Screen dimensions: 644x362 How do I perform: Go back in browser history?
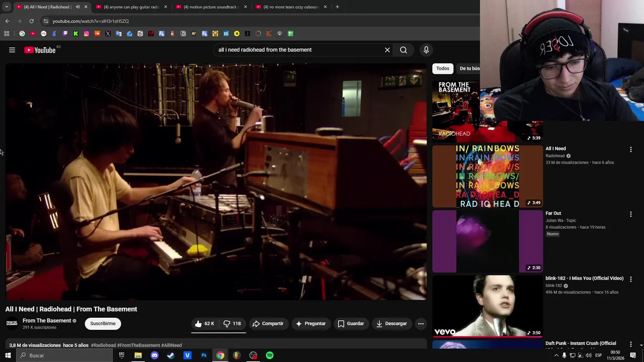click(x=7, y=21)
